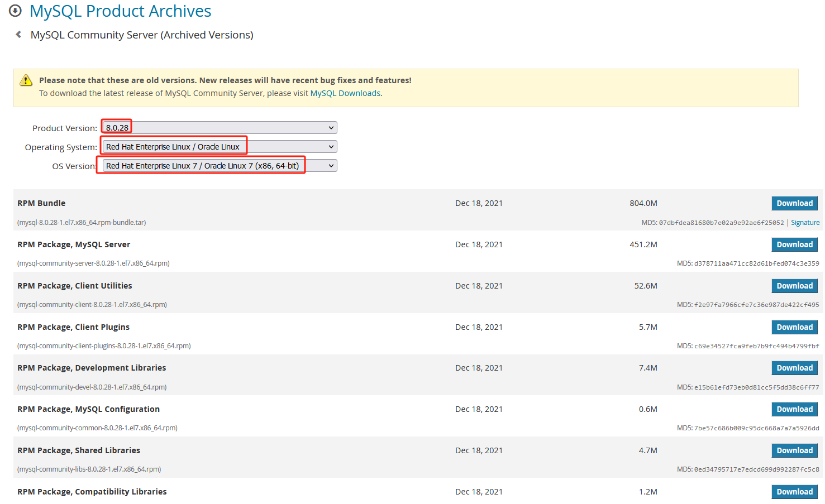This screenshot has width=825, height=504.
Task: Click the Client Utilities MD5 checksum f2e97fa...
Action: coord(757,305)
